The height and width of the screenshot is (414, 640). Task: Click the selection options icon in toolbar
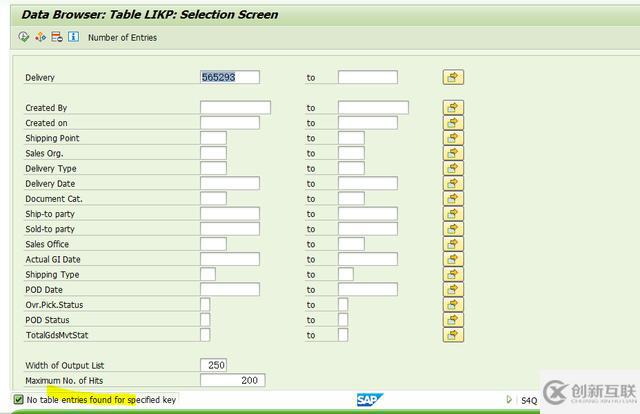40,37
